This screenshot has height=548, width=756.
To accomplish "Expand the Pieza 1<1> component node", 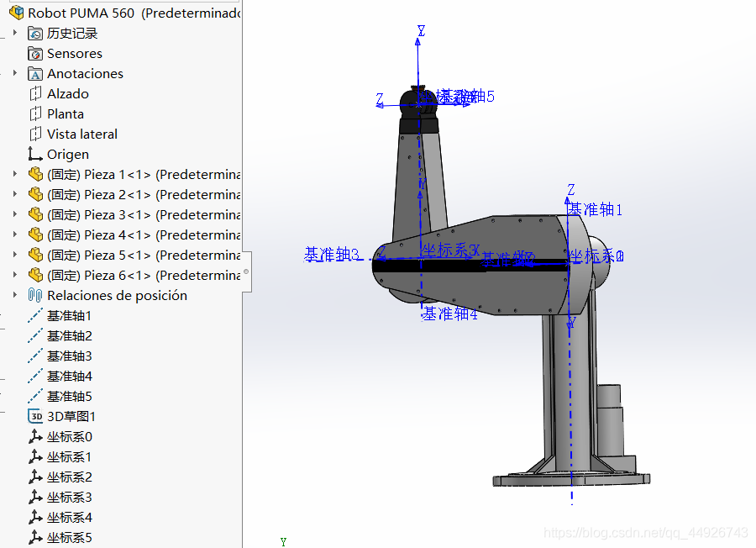I will 15,174.
